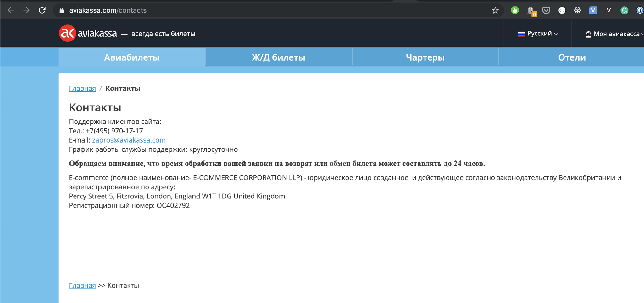Viewport: 644px width, 303px height.
Task: Open the Русский language dropdown
Action: tap(538, 34)
